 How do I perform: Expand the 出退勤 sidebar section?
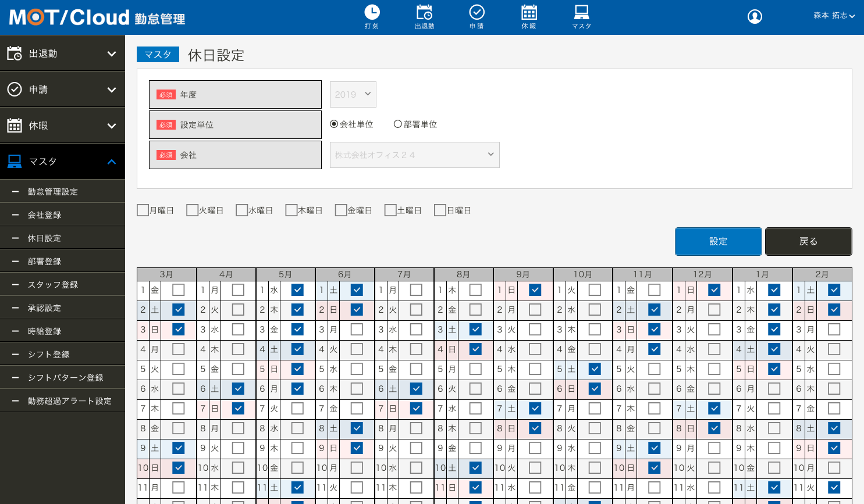pyautogui.click(x=62, y=53)
